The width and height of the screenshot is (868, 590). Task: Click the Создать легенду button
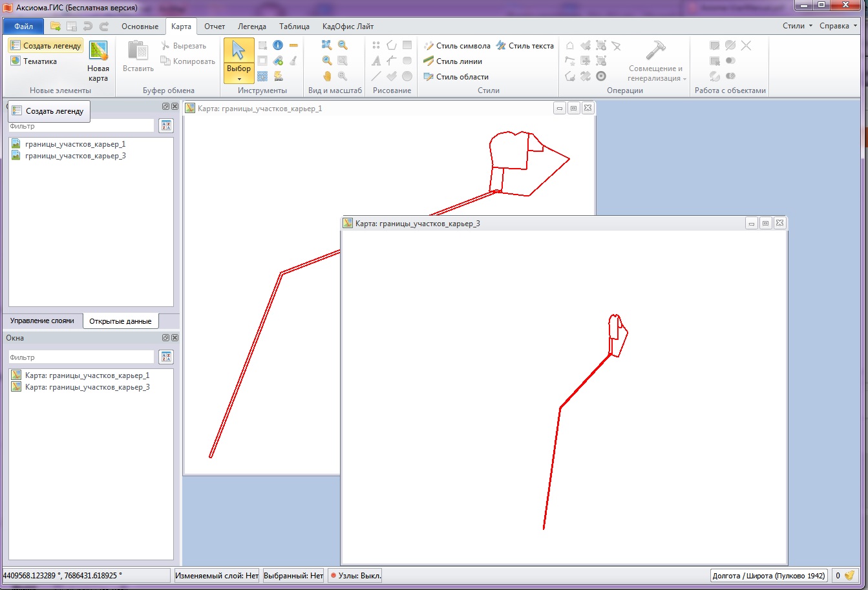point(46,46)
